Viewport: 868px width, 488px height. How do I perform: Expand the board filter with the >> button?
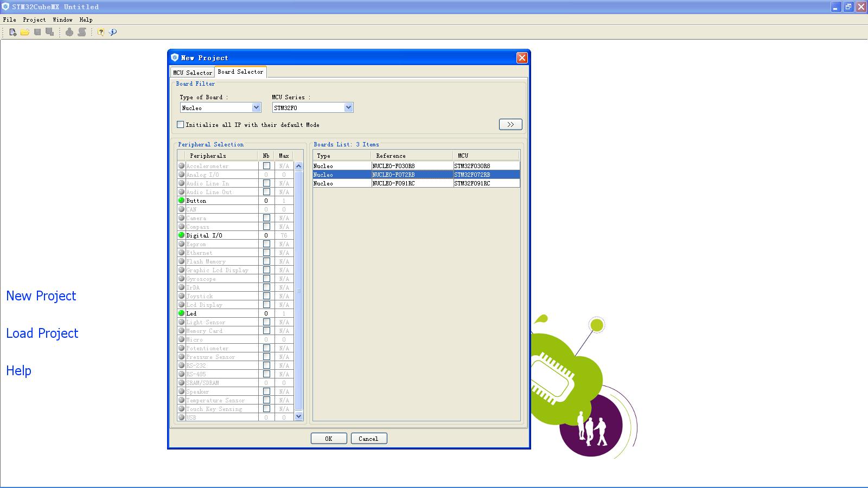510,125
